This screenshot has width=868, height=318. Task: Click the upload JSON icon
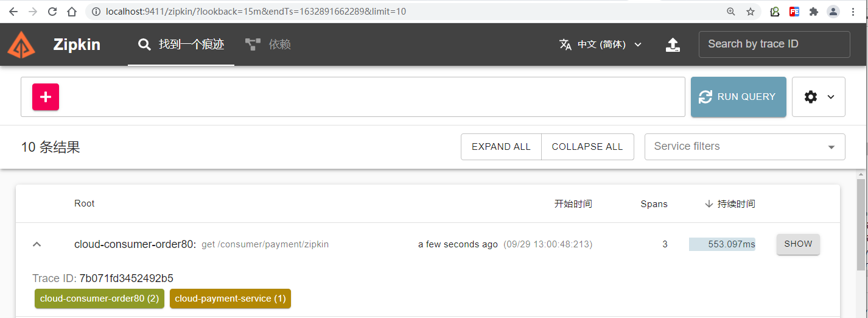click(673, 44)
